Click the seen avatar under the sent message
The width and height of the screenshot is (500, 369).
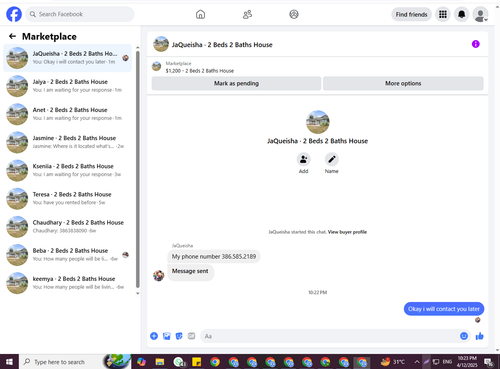click(x=478, y=320)
